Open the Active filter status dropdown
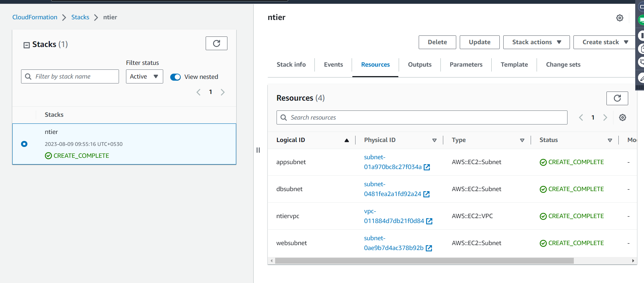Image resolution: width=644 pixels, height=283 pixels. point(145,76)
